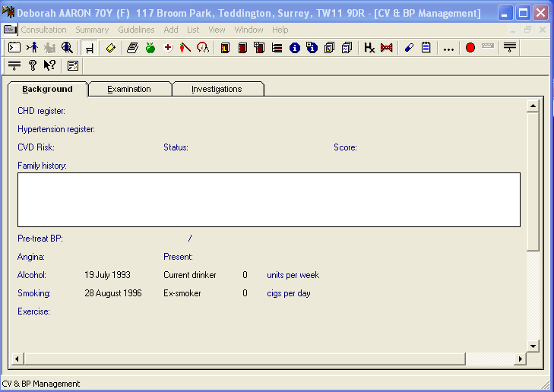Click the yellow eraser tag icon
Image resolution: width=554 pixels, height=392 pixels.
tap(111, 48)
